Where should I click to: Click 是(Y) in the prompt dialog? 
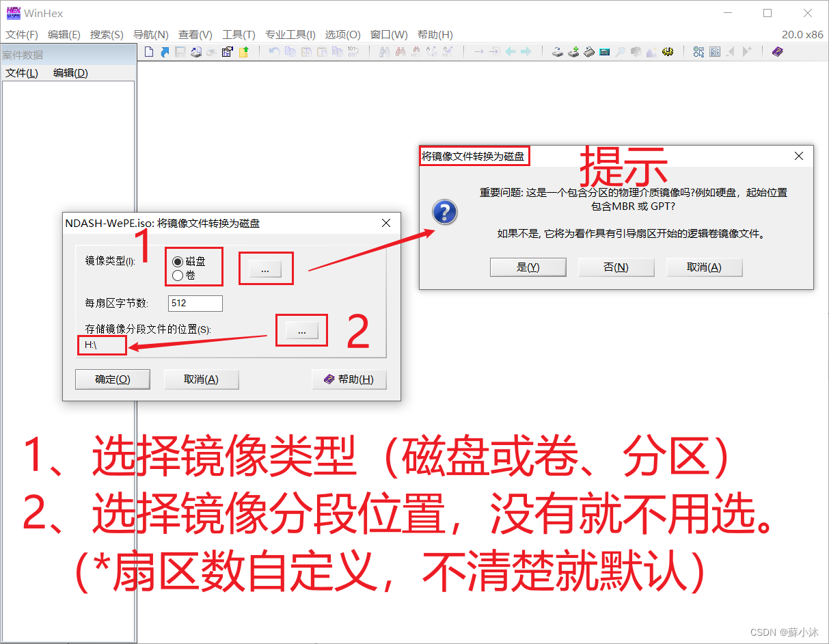point(528,267)
